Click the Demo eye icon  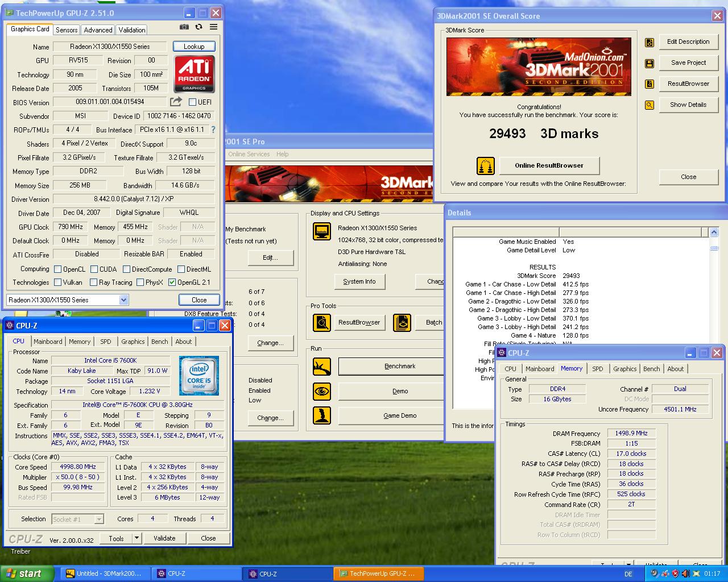click(322, 392)
